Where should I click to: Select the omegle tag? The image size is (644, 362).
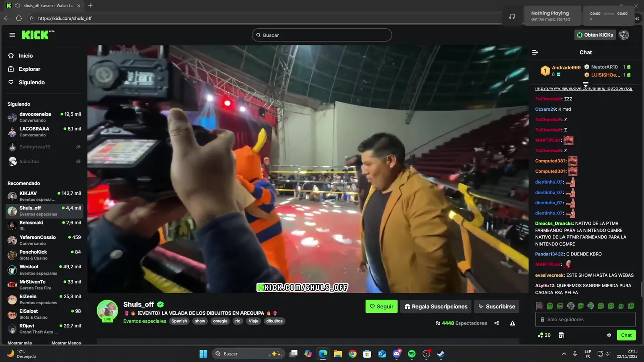coord(220,321)
